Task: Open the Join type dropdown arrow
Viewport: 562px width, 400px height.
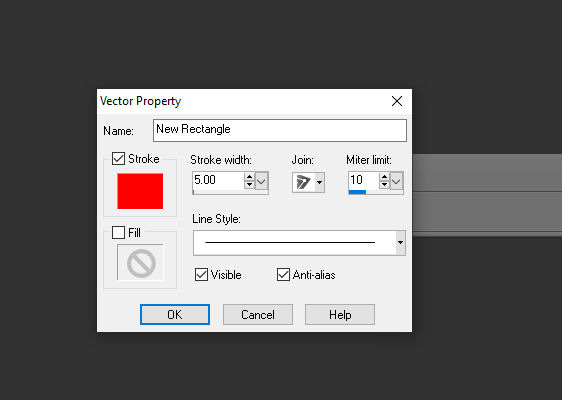Action: click(x=319, y=182)
